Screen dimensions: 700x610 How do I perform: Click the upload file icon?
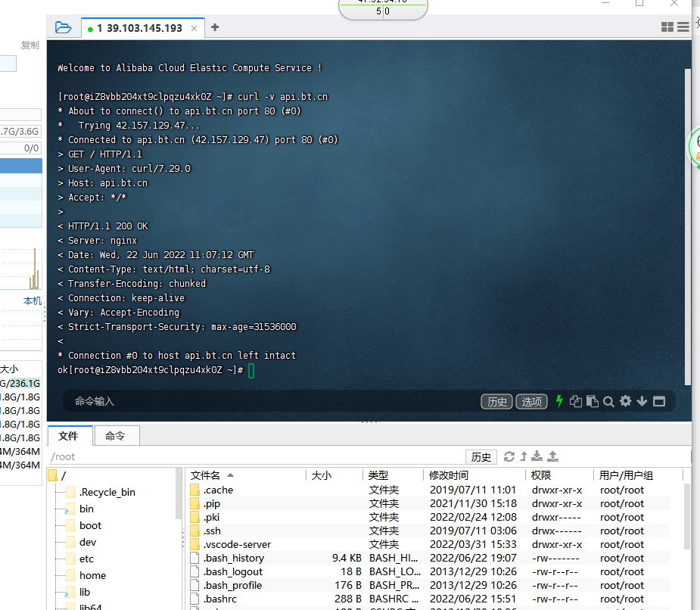552,456
